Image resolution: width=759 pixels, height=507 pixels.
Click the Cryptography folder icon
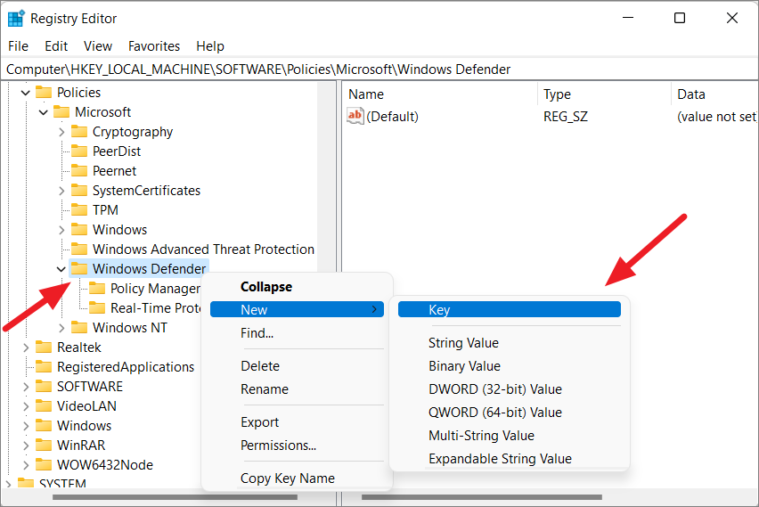coord(79,131)
